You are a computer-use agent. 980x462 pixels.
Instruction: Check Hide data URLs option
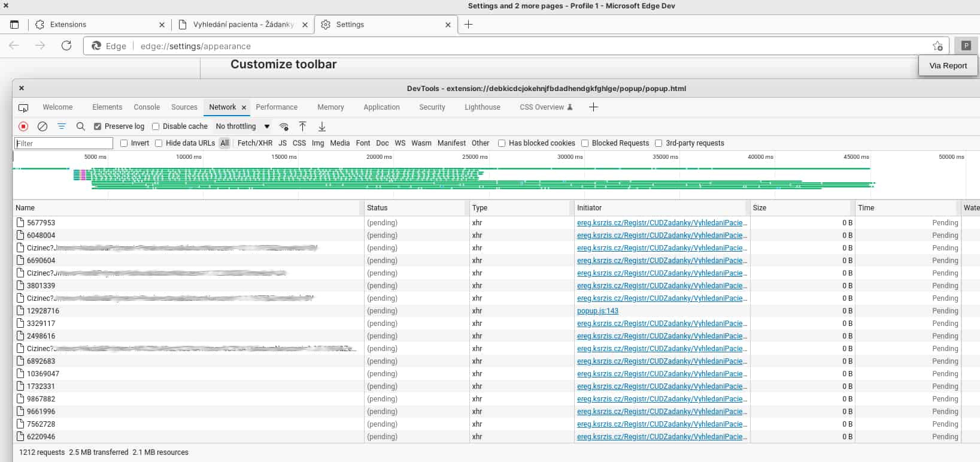159,143
